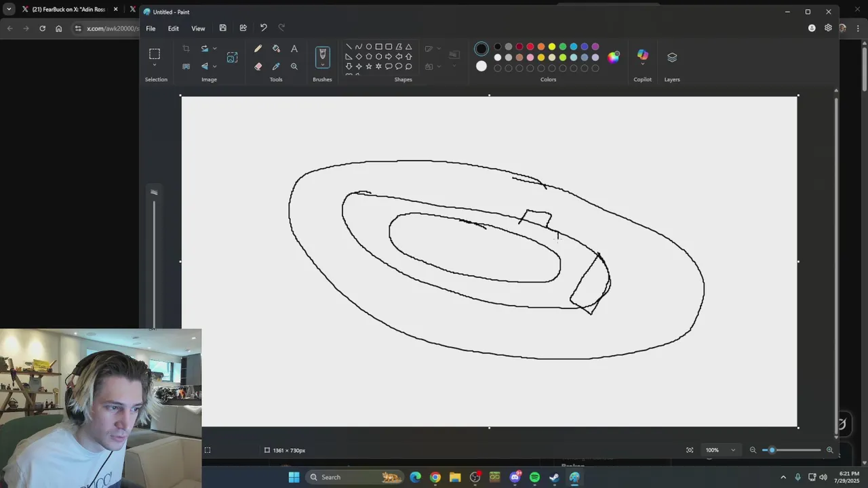Click the zoom out magnifier
The image size is (868, 488).
(753, 450)
